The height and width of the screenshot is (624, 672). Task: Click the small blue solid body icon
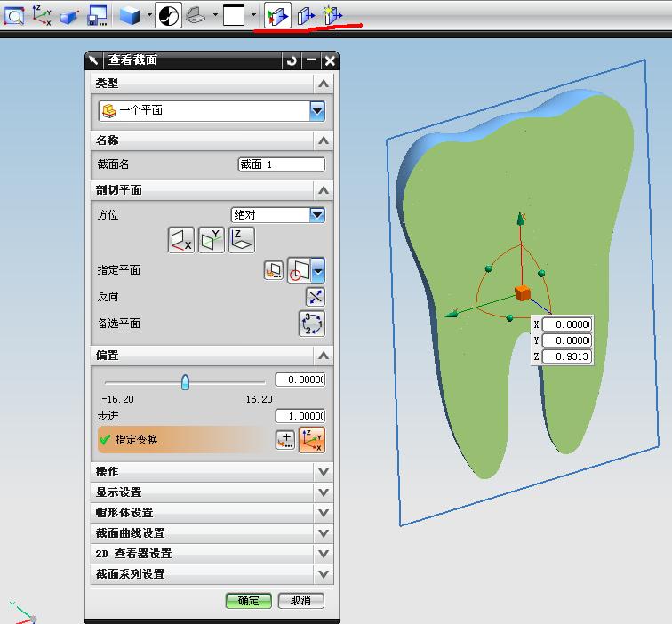click(69, 16)
